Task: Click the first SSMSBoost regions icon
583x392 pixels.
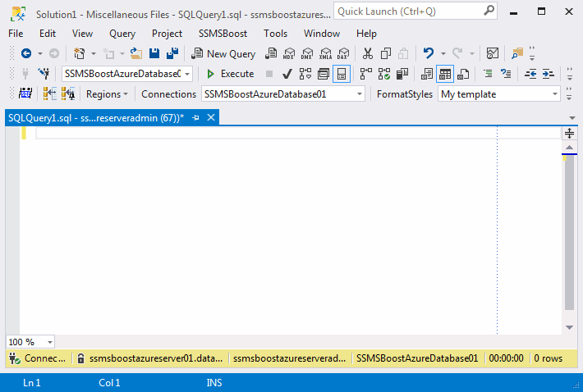Action: coord(49,94)
